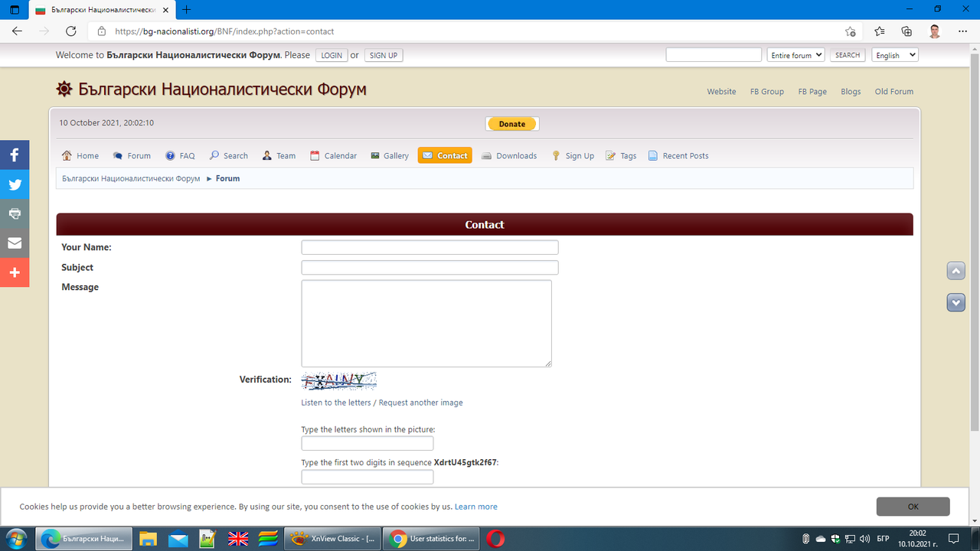Open the notification center icon
The width and height of the screenshot is (980, 551).
click(954, 539)
